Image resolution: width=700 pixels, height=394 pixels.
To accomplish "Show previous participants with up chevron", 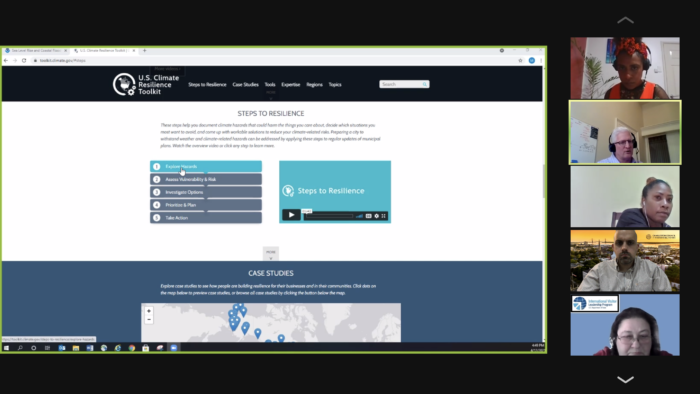I will click(x=625, y=20).
